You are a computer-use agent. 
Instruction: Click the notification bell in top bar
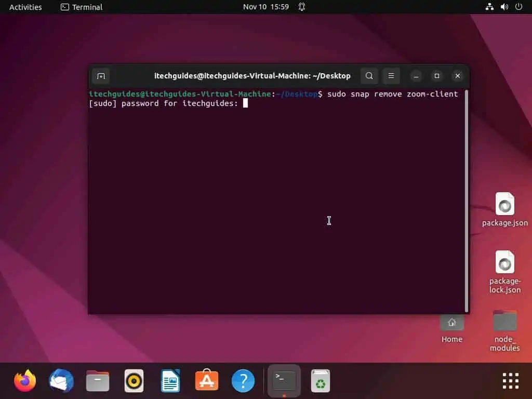(301, 7)
